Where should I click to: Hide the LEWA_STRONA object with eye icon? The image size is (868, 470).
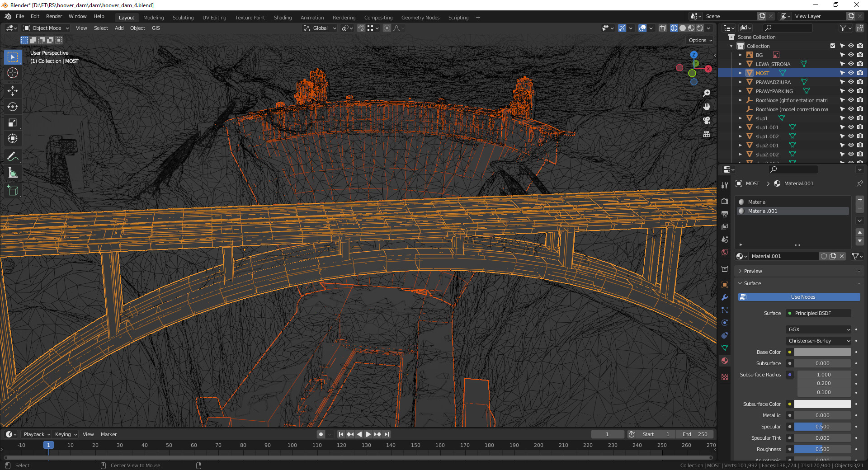pos(851,64)
